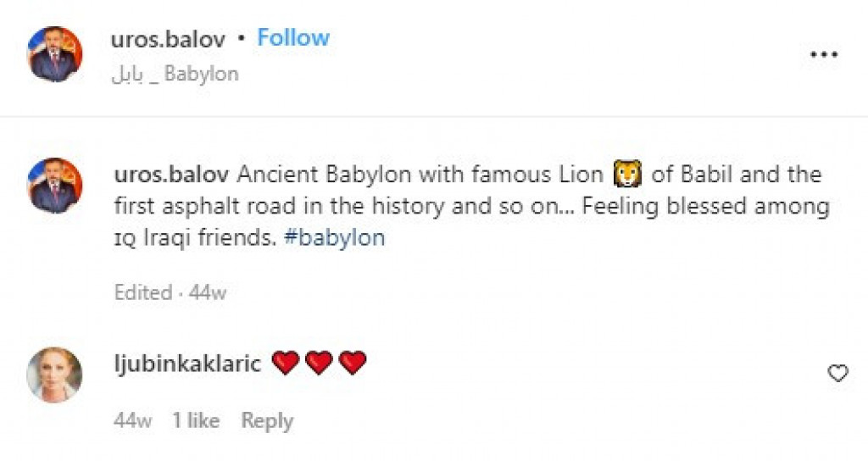Click the first red heart emoji in the comment

286,363
